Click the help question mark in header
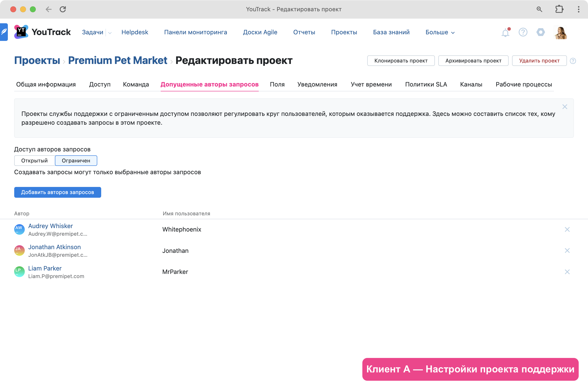The height and width of the screenshot is (392, 588). 523,32
